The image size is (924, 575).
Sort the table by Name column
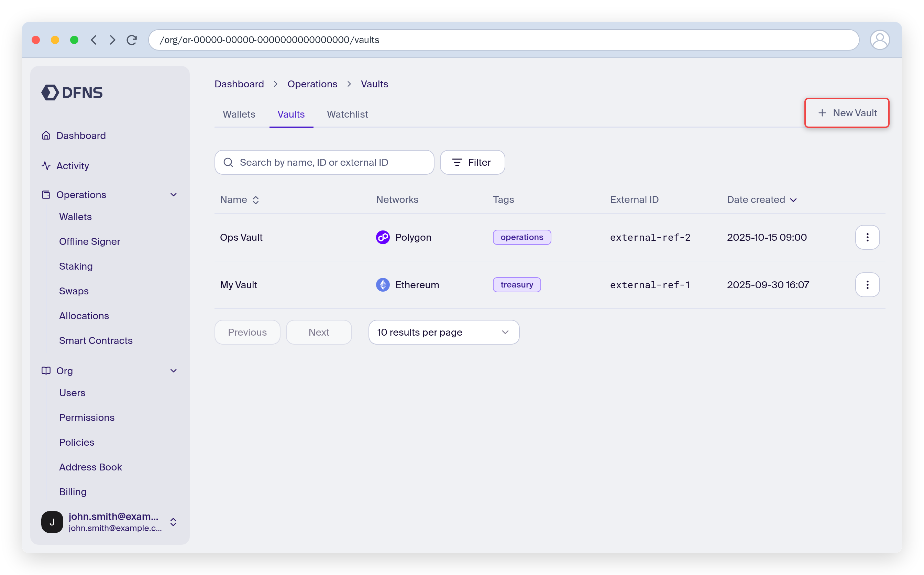pyautogui.click(x=240, y=200)
